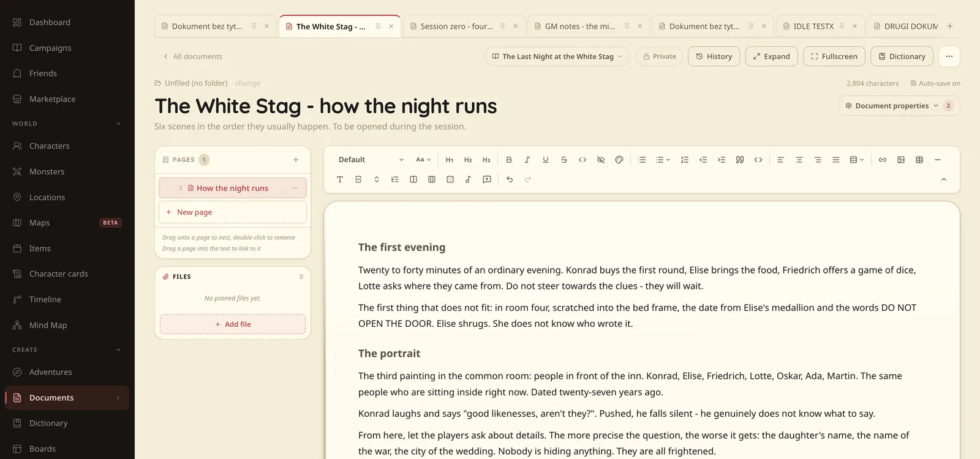Go back to All documents
Image resolution: width=980 pixels, height=459 pixels.
192,56
